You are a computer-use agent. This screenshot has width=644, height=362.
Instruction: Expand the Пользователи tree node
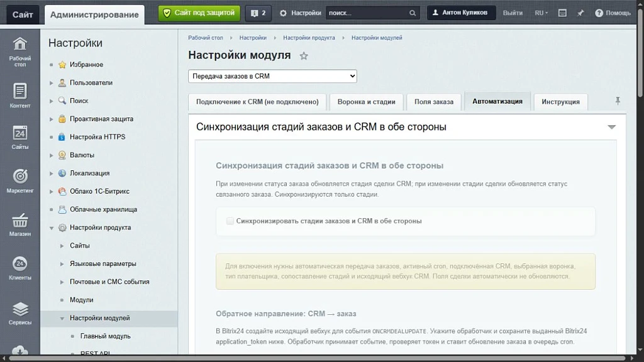tap(52, 83)
